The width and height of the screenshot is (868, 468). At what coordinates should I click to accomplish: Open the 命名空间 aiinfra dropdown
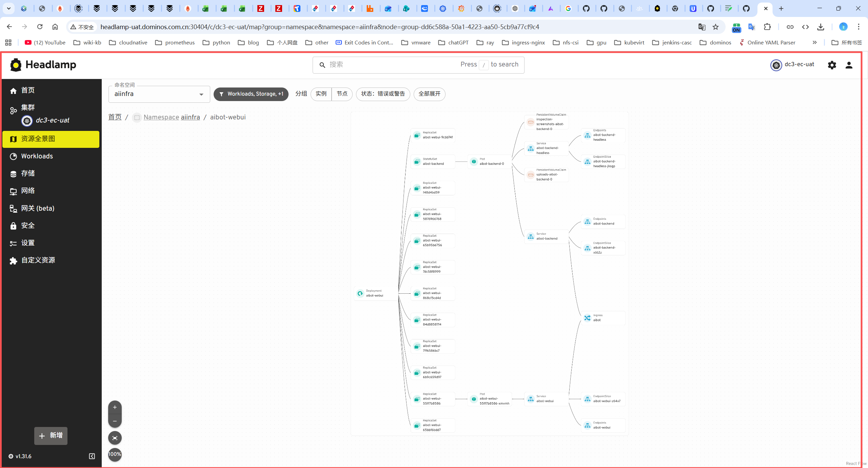pos(159,94)
